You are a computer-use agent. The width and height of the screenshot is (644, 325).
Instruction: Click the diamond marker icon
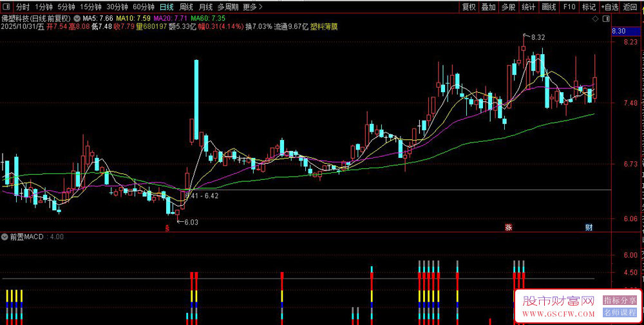pyautogui.click(x=595, y=19)
